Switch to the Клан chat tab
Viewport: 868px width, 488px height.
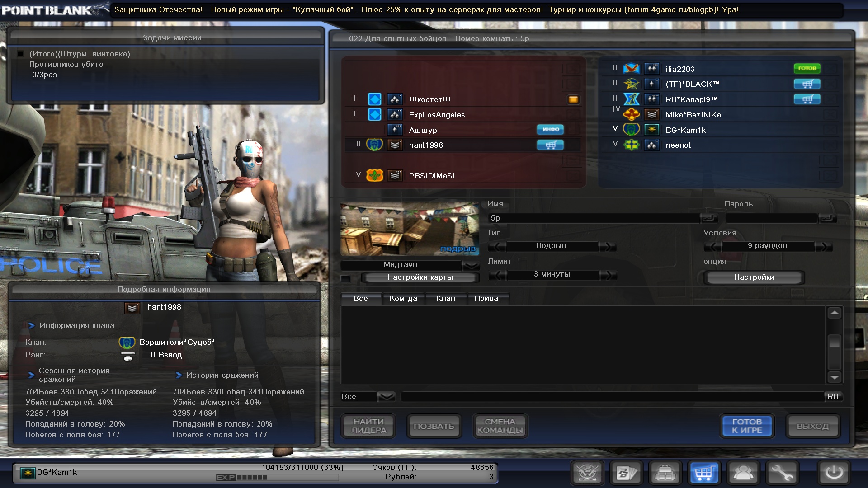coord(445,298)
